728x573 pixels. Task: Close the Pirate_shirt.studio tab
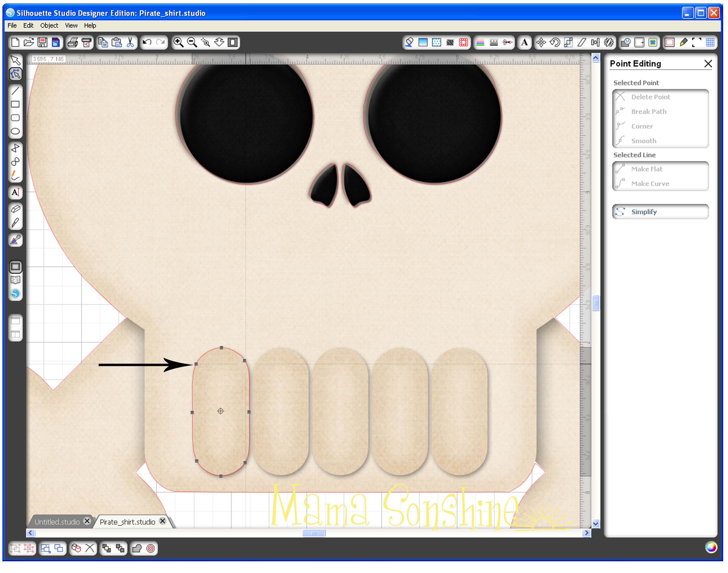click(163, 521)
